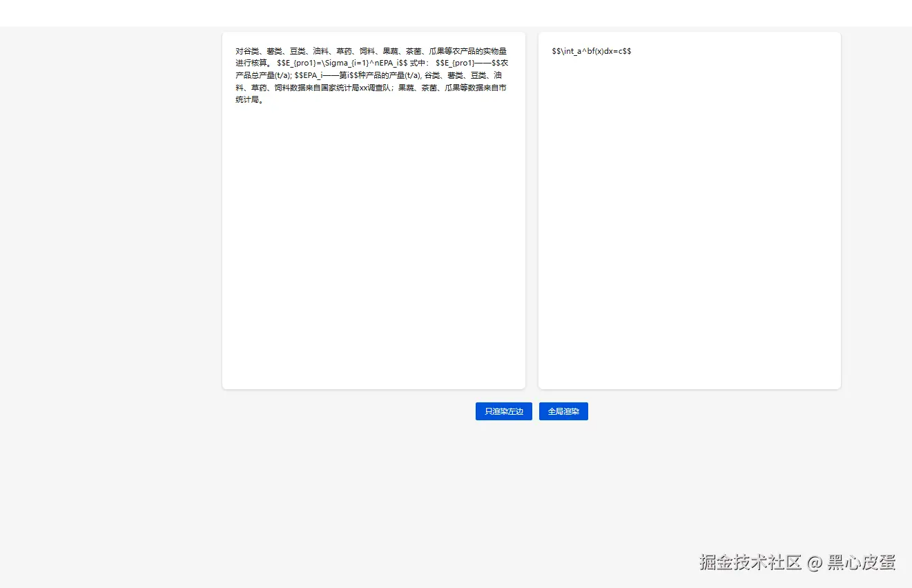
Task: Click inside the right text panel
Action: click(688, 207)
